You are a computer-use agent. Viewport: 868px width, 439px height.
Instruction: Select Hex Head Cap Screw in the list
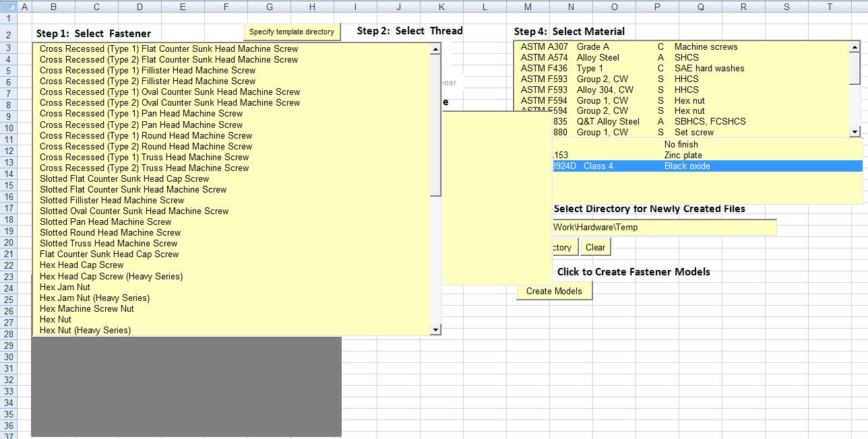pyautogui.click(x=82, y=265)
